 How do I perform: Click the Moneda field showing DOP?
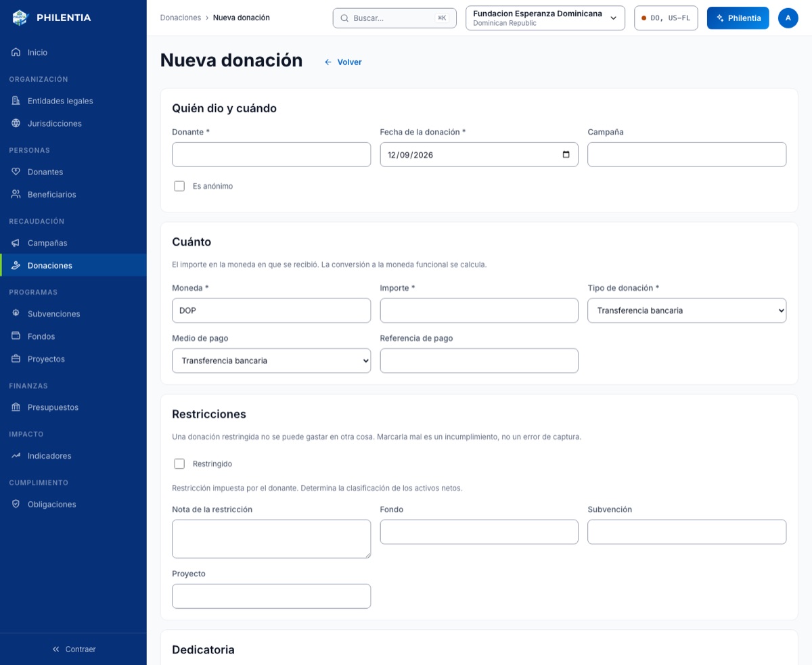[x=271, y=311]
